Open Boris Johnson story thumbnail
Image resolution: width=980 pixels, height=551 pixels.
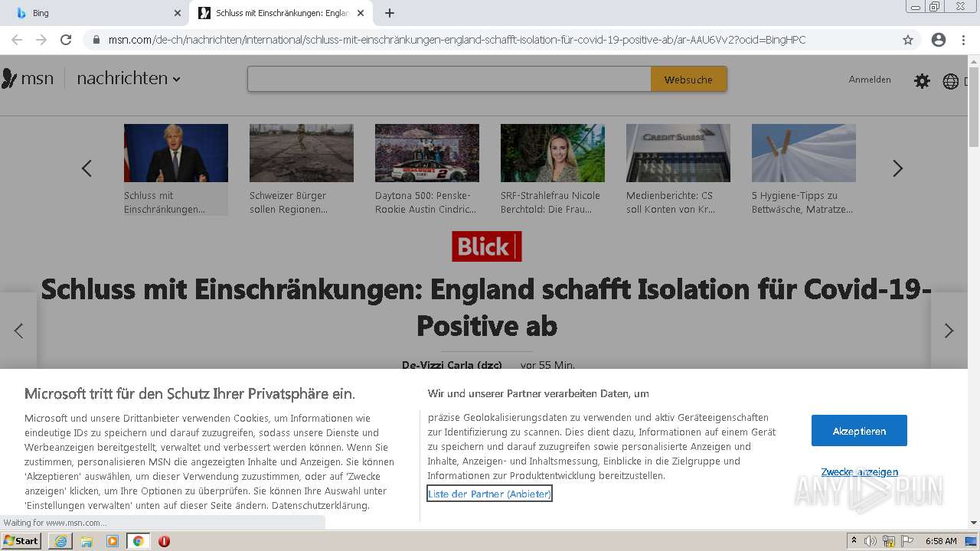176,153
